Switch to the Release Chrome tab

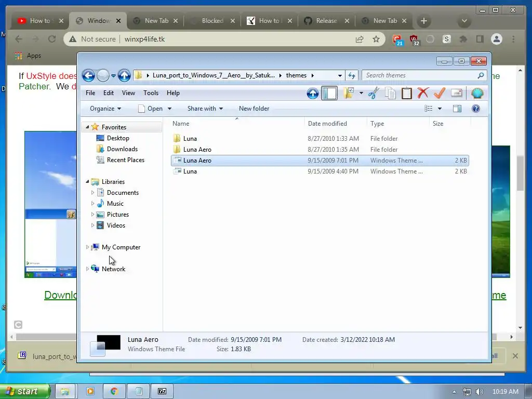(x=326, y=21)
